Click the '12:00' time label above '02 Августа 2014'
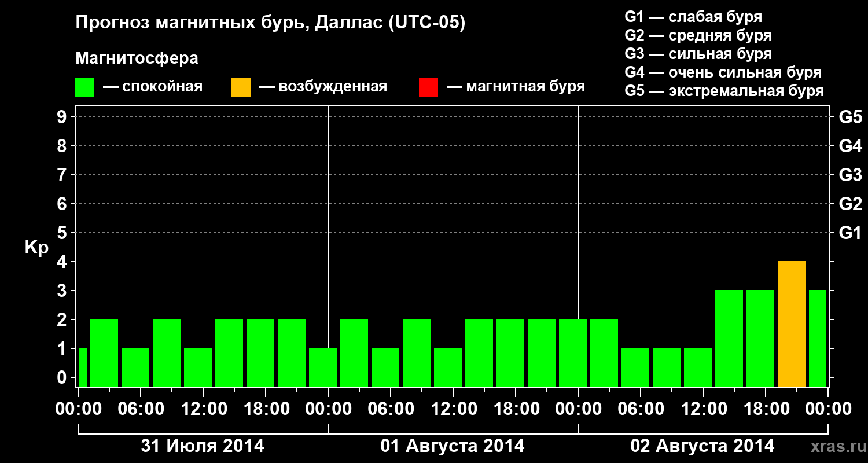The image size is (868, 463). point(704,409)
